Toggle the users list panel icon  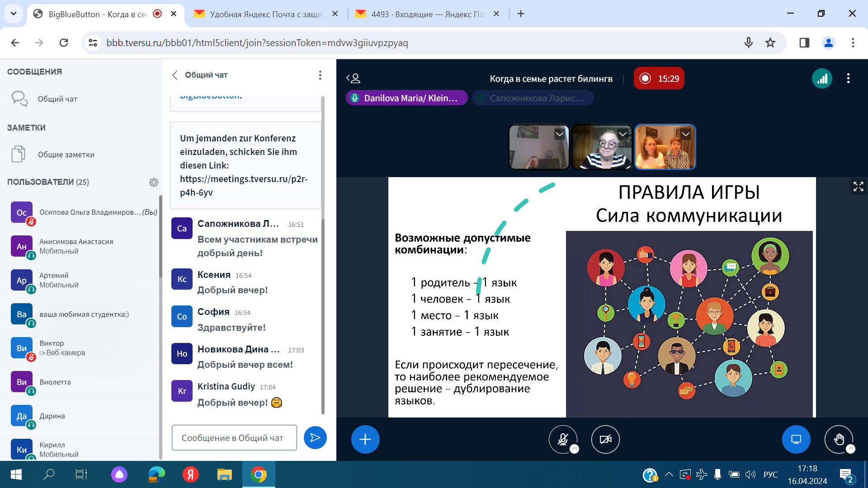(x=353, y=79)
